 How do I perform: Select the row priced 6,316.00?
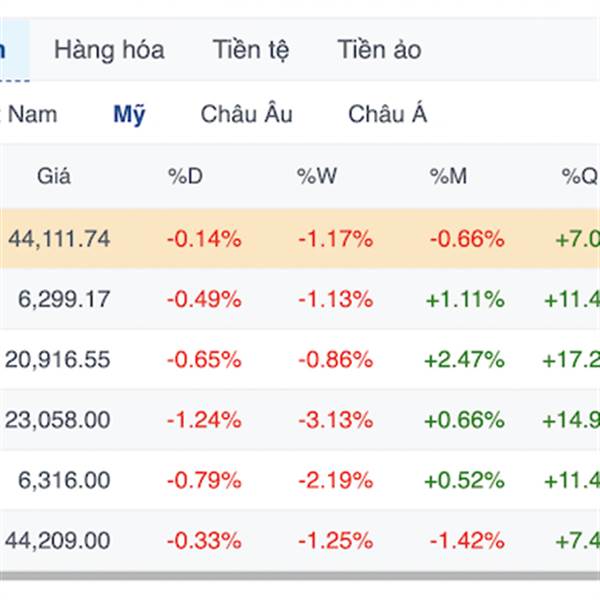[x=300, y=480]
